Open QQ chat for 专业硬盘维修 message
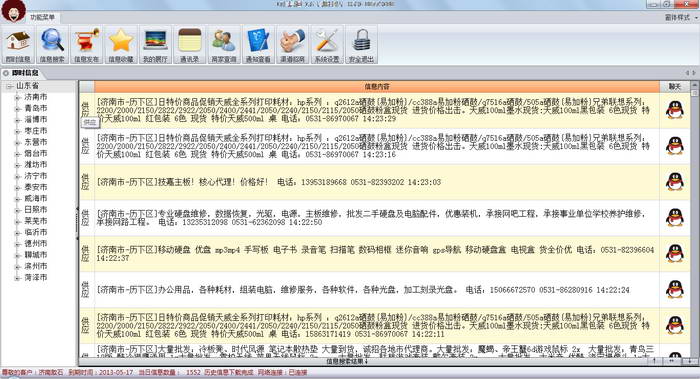This screenshot has width=700, height=379. [675, 217]
